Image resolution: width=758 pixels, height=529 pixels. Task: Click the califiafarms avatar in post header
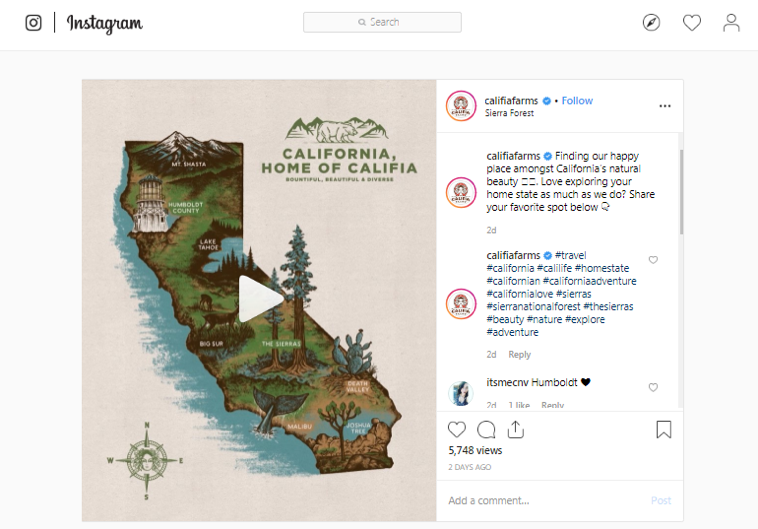[461, 106]
